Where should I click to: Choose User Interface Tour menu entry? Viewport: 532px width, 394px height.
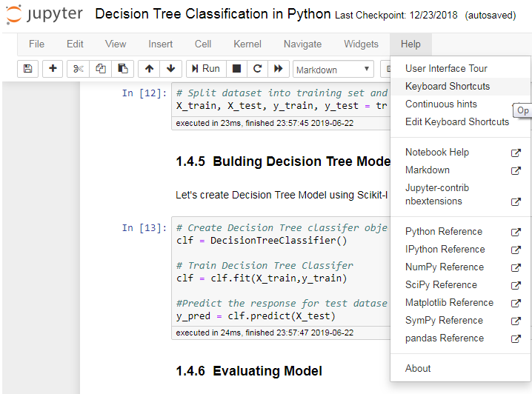click(446, 69)
